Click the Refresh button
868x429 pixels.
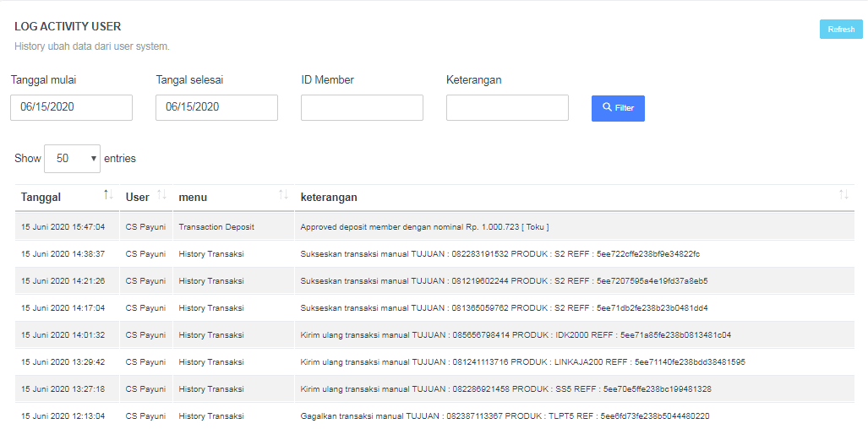click(841, 30)
